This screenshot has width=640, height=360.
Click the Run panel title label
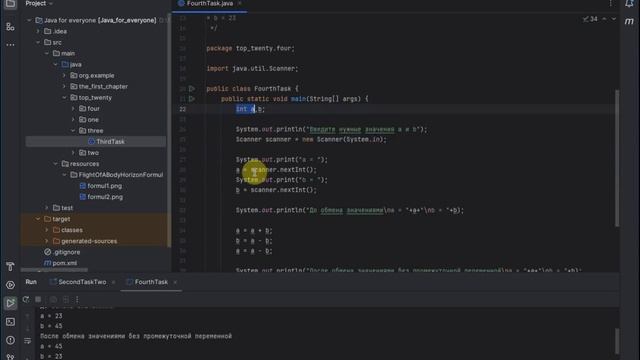[31, 282]
